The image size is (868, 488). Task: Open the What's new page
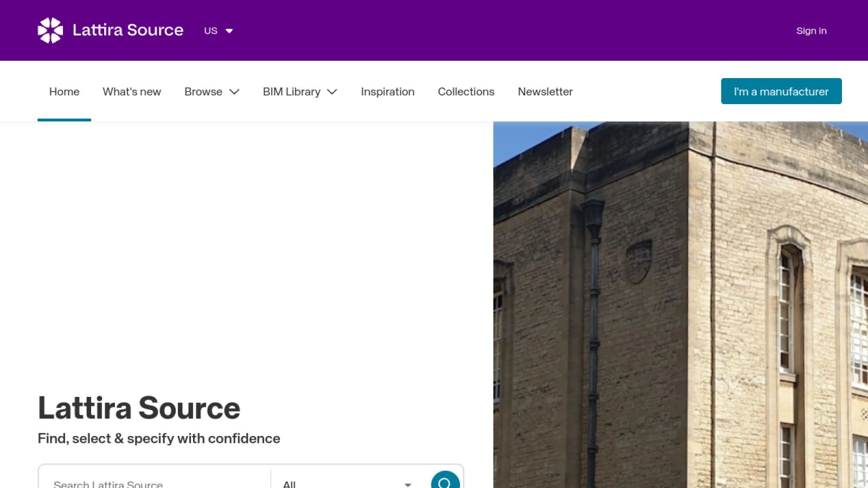pyautogui.click(x=132, y=92)
